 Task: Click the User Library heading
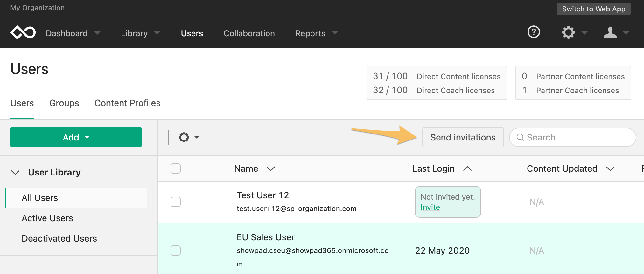pyautogui.click(x=54, y=172)
